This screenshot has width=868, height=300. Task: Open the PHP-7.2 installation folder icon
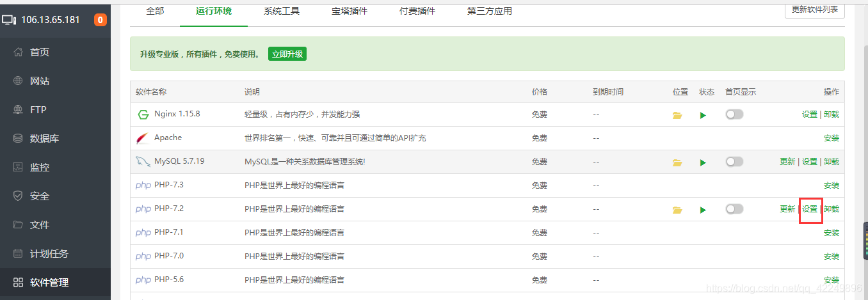(677, 210)
